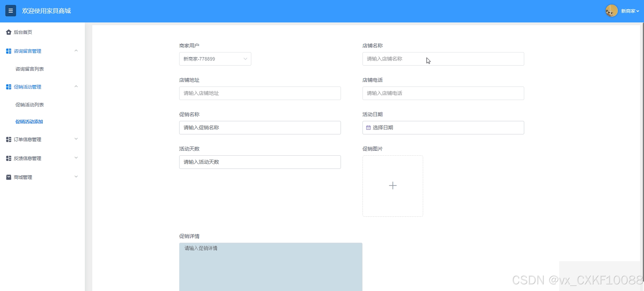
Task: Open the 促销活动列表 menu item
Action: click(30, 105)
